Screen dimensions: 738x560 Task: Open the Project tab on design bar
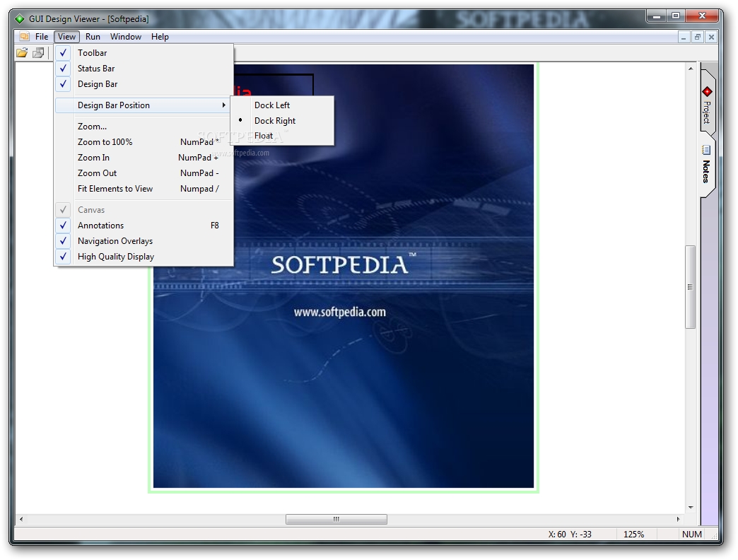point(707,105)
